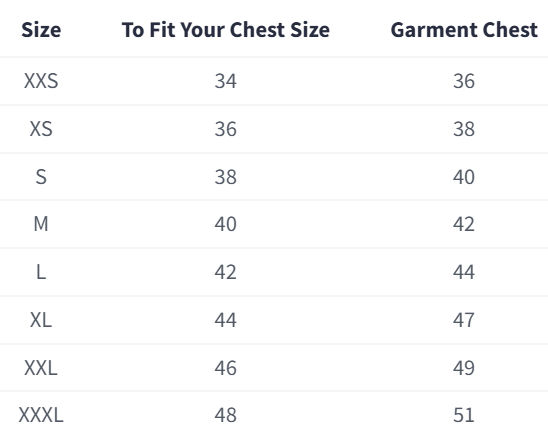The height and width of the screenshot is (441, 548).
Task: Select the XXL size row label
Action: pyautogui.click(x=41, y=368)
